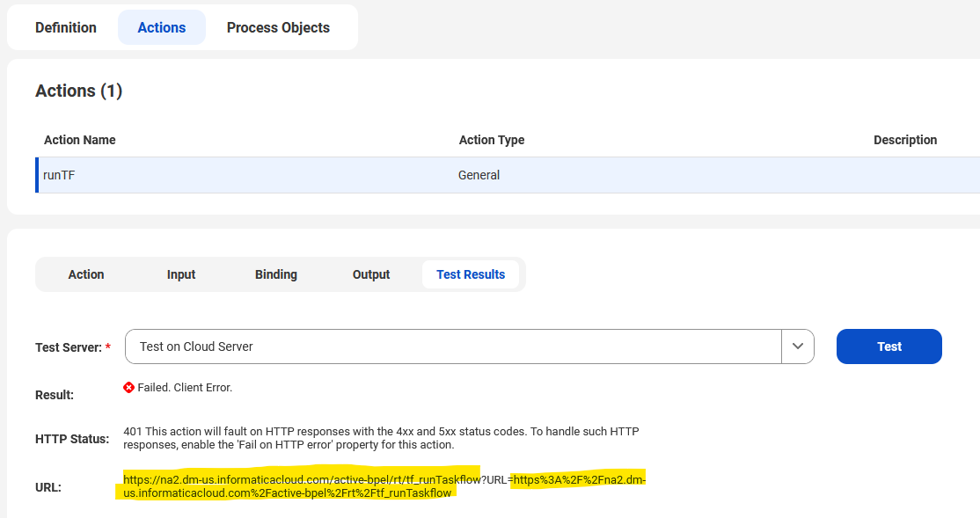Select the Actions tab
This screenshot has width=980, height=518.
click(x=162, y=27)
